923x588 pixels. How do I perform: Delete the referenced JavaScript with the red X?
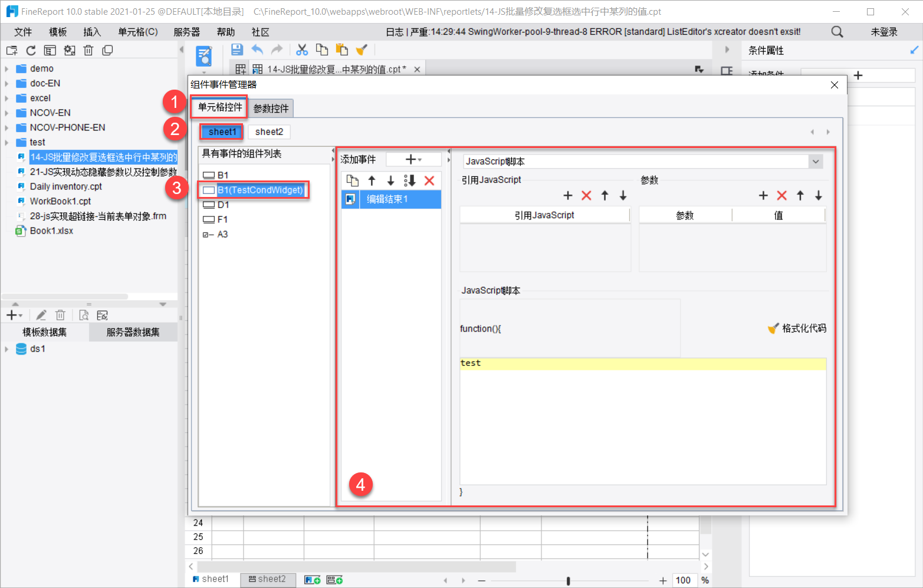586,196
